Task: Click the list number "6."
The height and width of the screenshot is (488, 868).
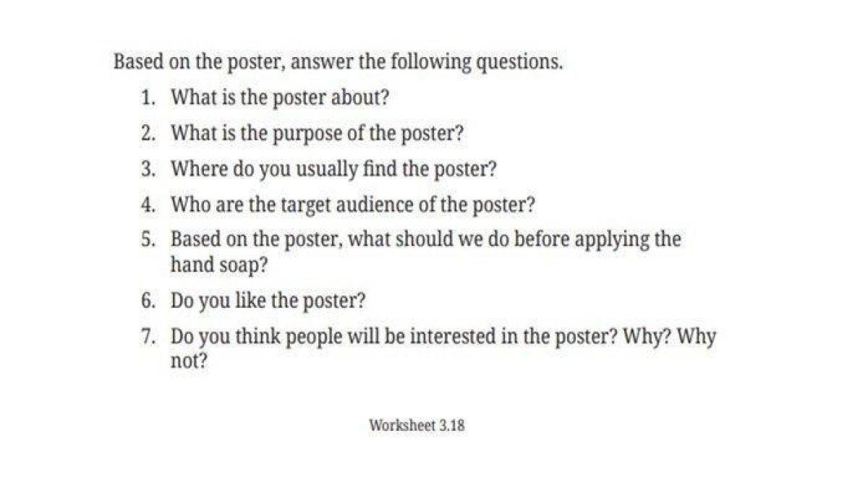Action: [x=150, y=300]
